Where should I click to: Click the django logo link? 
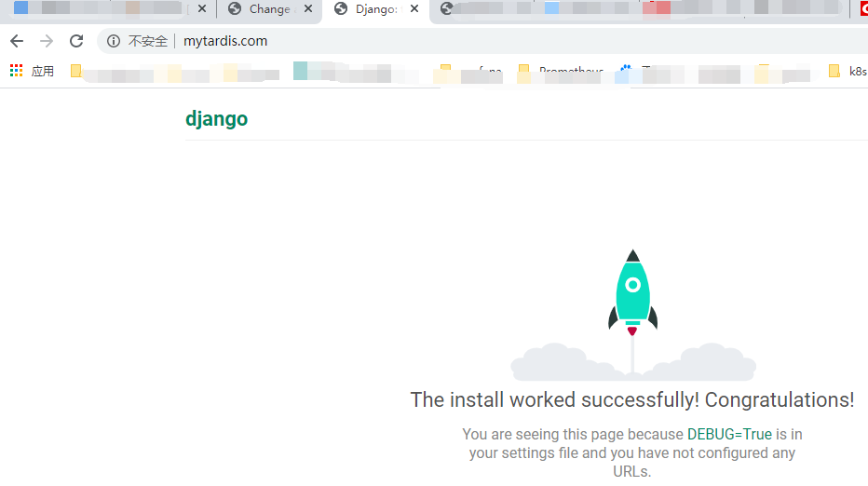tap(216, 119)
